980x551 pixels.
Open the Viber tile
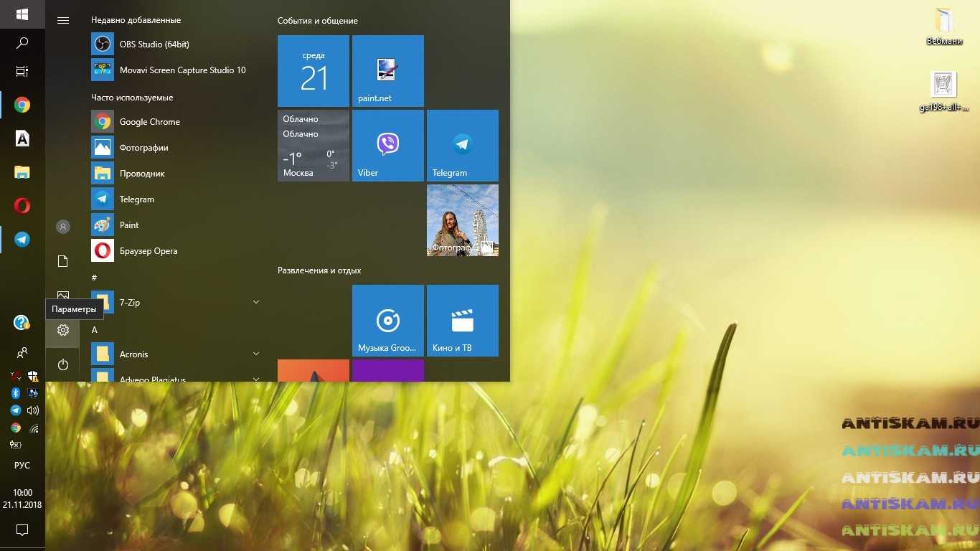pyautogui.click(x=387, y=146)
